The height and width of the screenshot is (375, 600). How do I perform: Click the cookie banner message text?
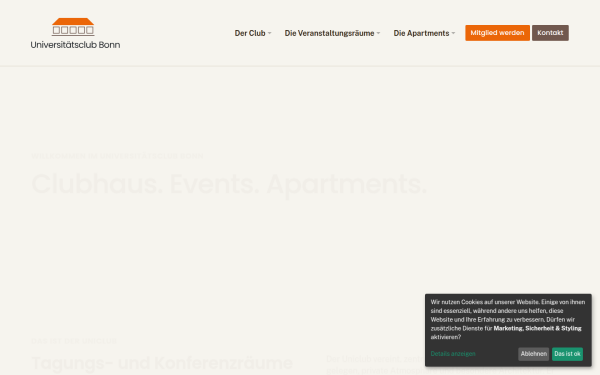[x=508, y=320]
